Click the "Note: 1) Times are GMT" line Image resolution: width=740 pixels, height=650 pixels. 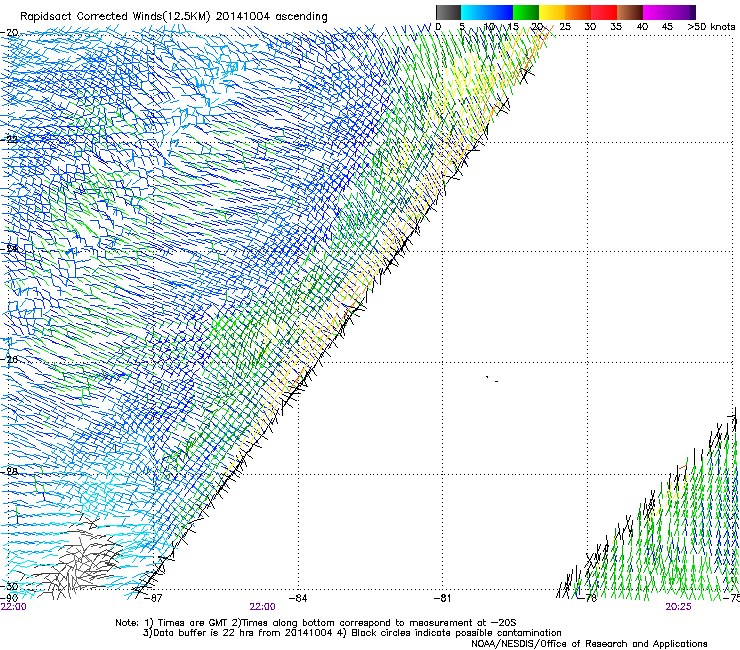click(316, 623)
